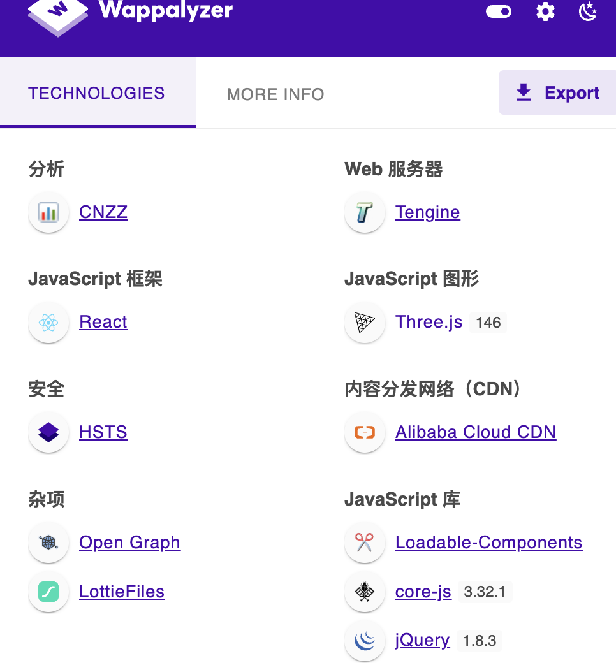Open the Tengine link
This screenshot has width=616, height=672.
428,212
